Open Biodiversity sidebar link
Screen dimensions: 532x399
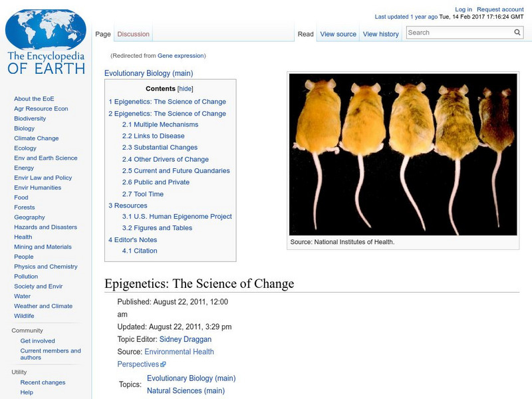coord(30,118)
